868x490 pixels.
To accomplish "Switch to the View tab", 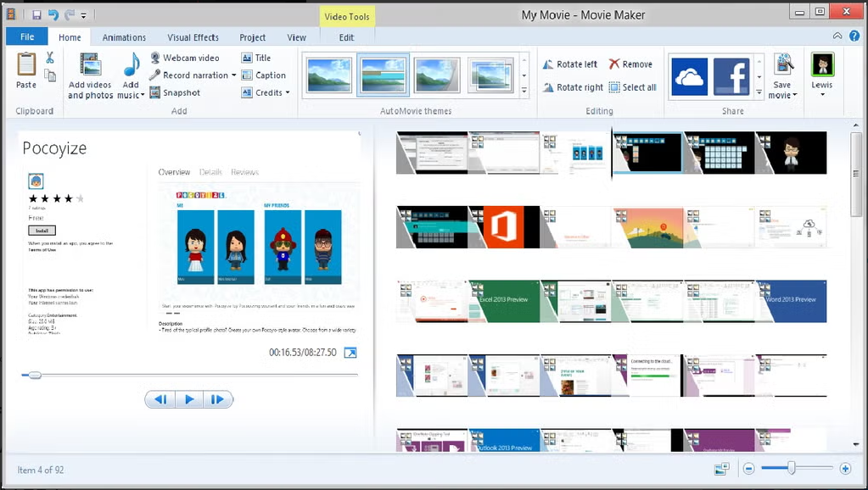I will [297, 37].
